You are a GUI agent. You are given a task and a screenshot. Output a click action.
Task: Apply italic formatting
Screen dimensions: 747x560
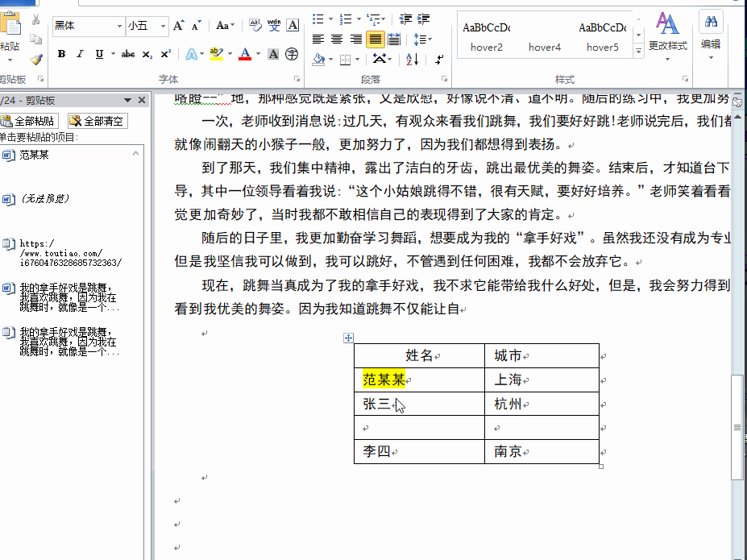coord(79,54)
